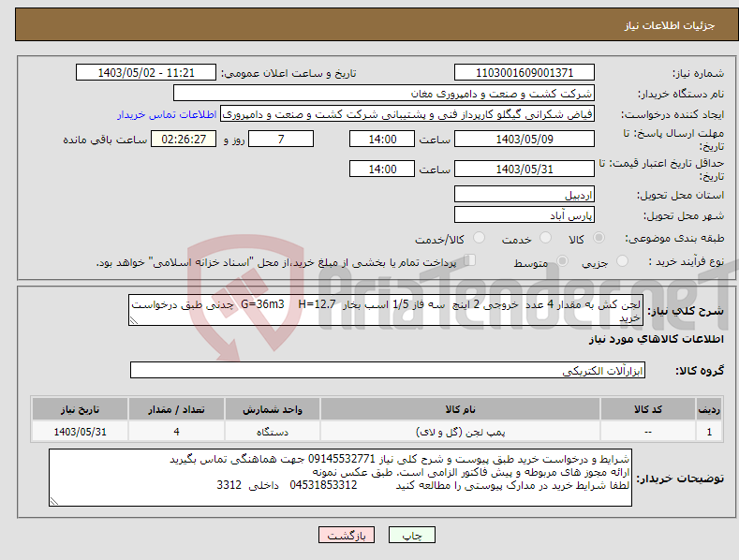Select the جزیی purchase type radio

tap(622, 260)
